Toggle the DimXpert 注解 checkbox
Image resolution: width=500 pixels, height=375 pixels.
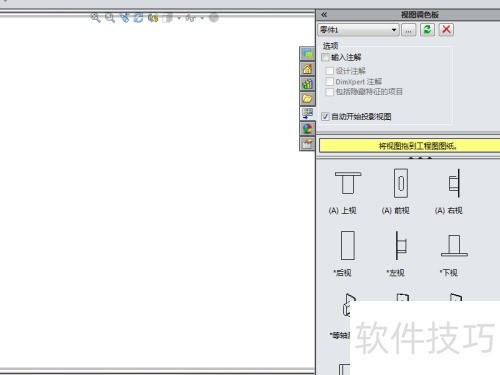point(329,81)
